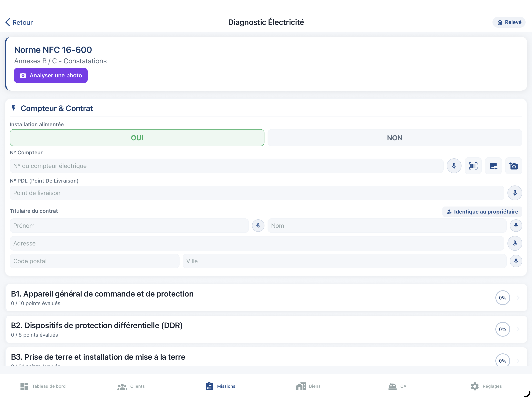Tap the barcode scanner icon for compteur

473,166
